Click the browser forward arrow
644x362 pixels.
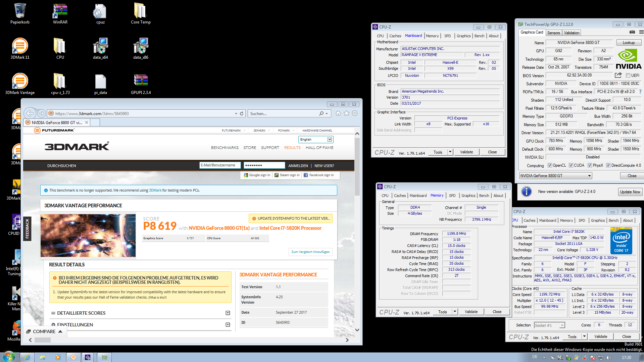tap(42, 113)
